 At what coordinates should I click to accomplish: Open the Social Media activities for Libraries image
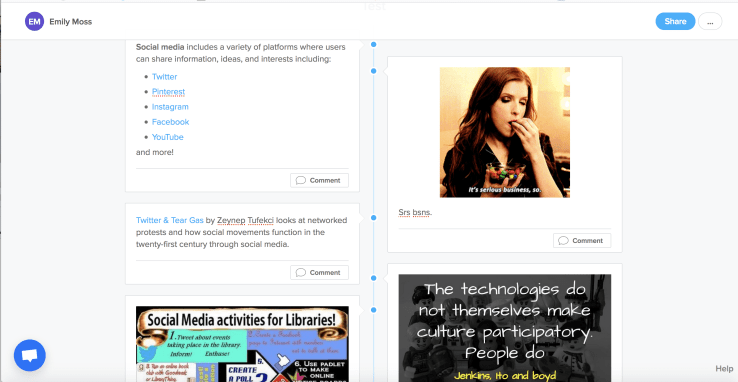tap(242, 344)
